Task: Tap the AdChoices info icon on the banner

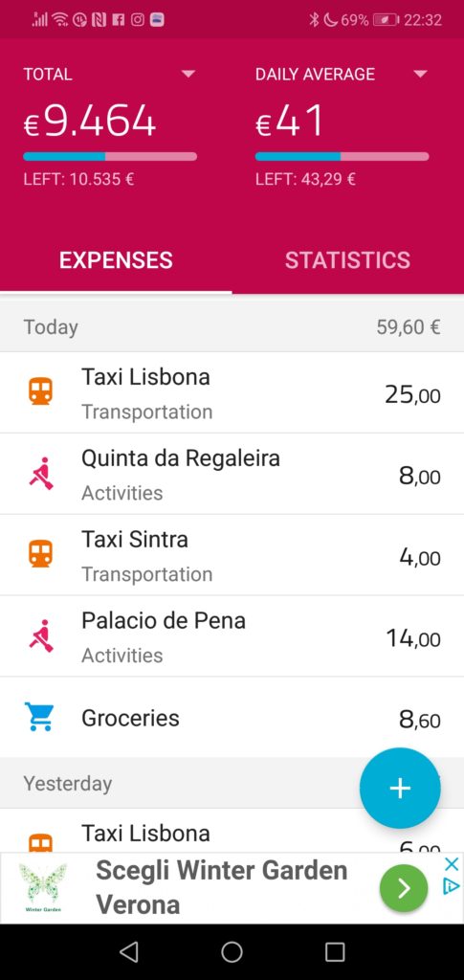Action: [x=451, y=886]
